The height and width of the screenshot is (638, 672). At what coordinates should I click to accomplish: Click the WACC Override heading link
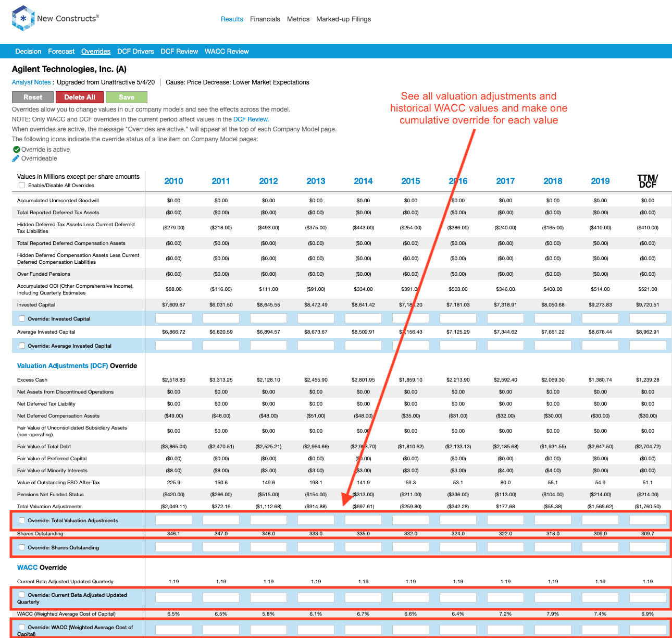[28, 568]
